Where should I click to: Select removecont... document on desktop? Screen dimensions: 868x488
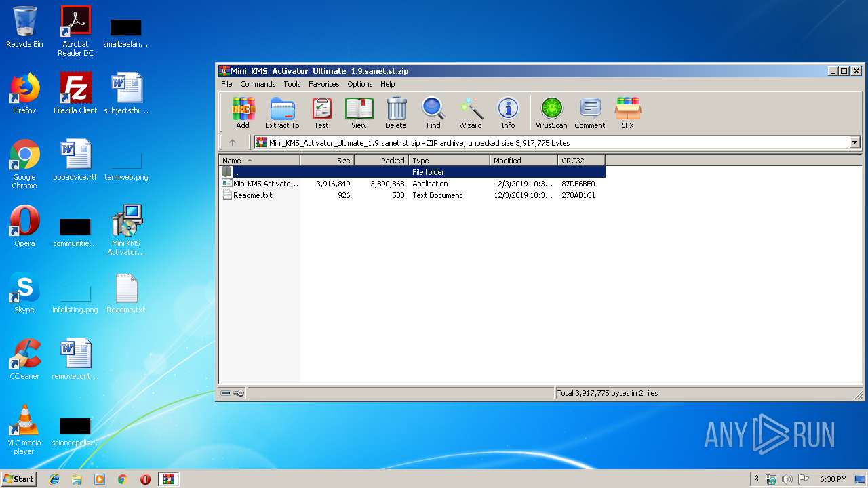75,359
